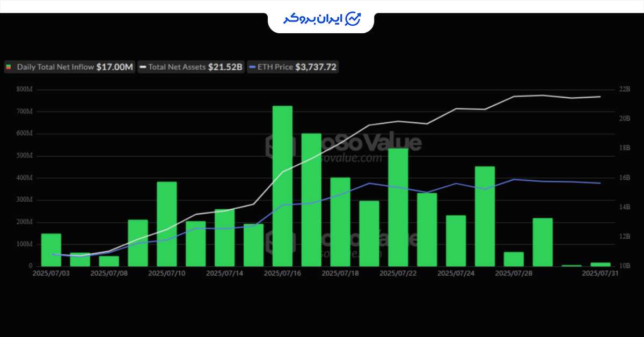Click the 200M left axis label

pos(24,222)
